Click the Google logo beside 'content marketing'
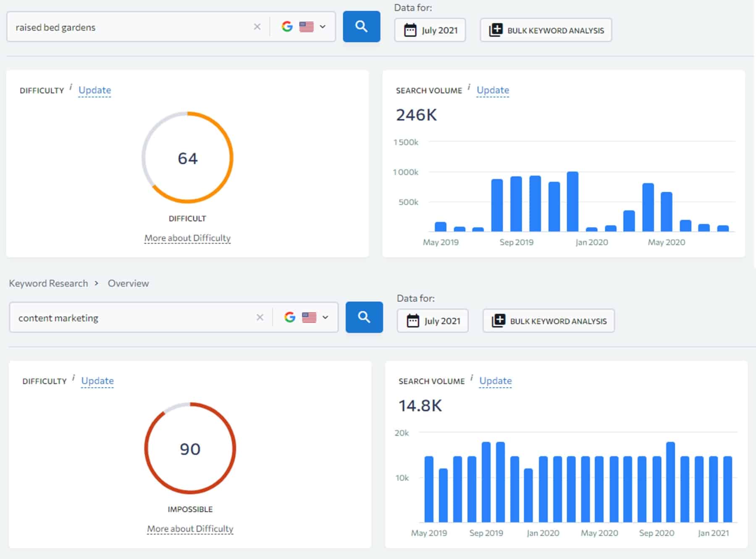 tap(290, 317)
